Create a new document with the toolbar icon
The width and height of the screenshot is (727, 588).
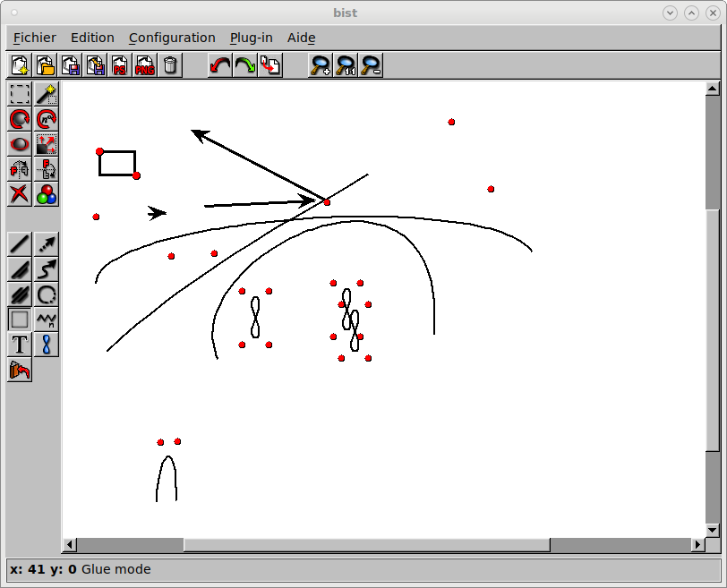20,65
